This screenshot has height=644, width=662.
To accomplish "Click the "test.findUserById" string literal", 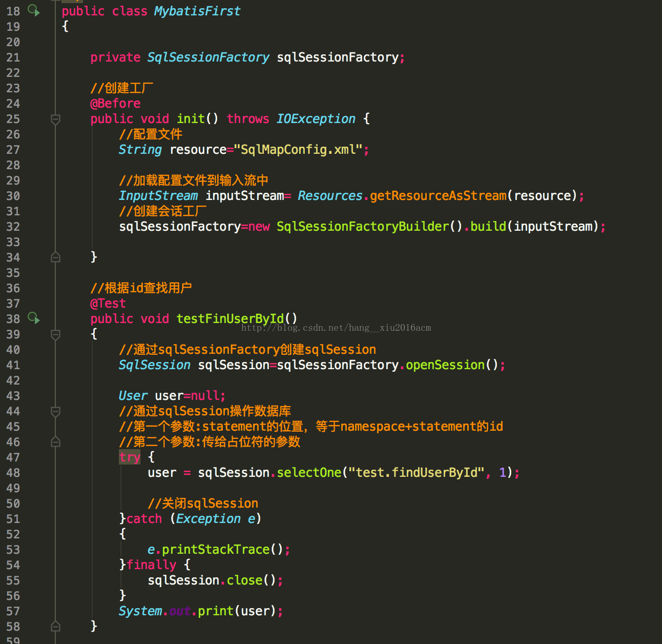I will pos(417,473).
